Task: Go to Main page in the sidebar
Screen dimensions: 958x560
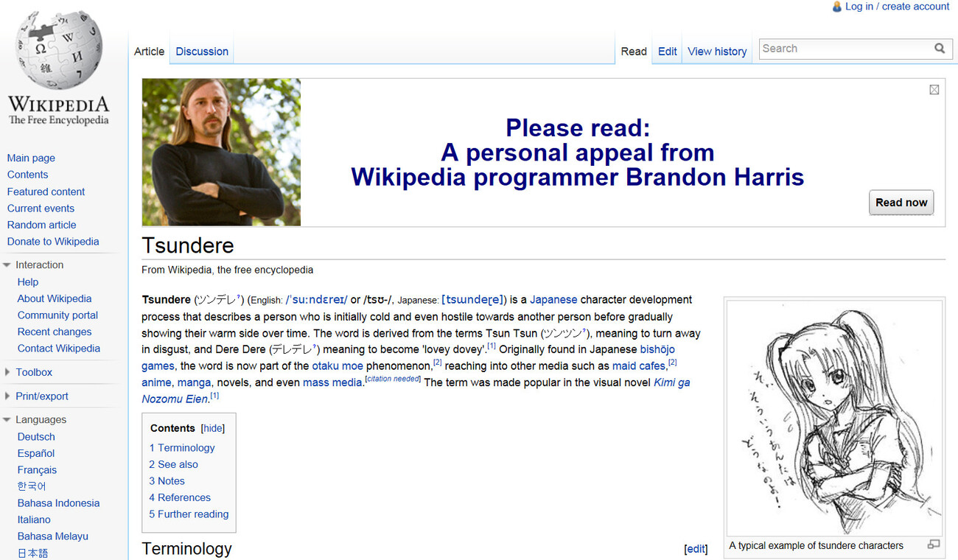Action: [31, 158]
